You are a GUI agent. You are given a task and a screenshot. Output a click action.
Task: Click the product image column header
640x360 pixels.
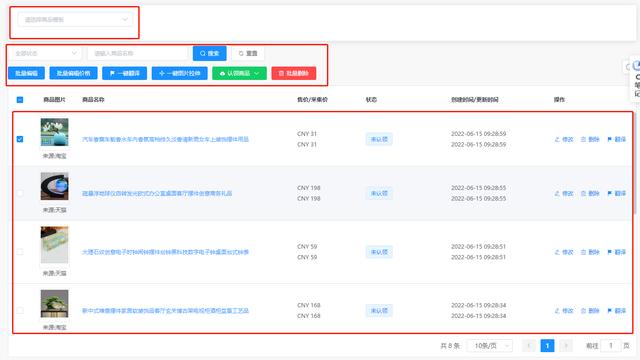click(54, 100)
